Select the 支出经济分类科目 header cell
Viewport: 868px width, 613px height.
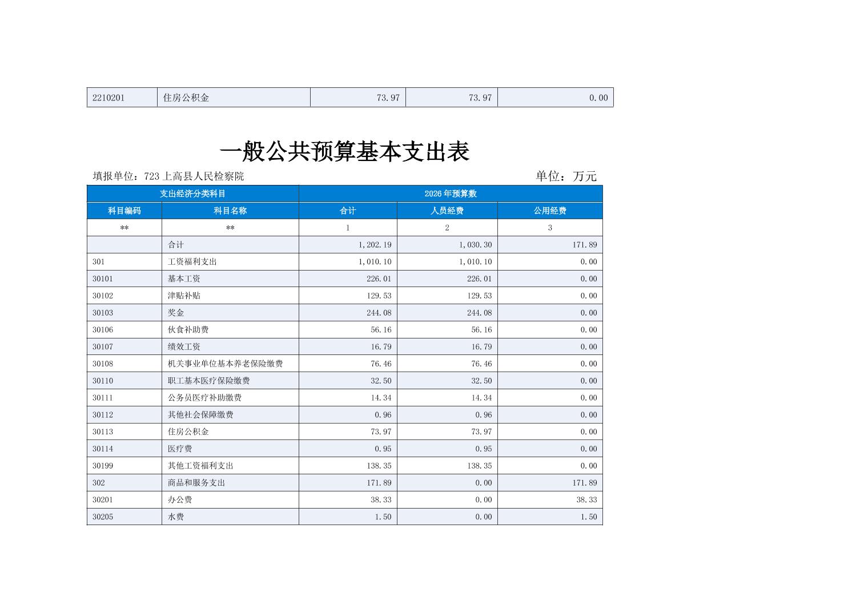click(x=192, y=193)
